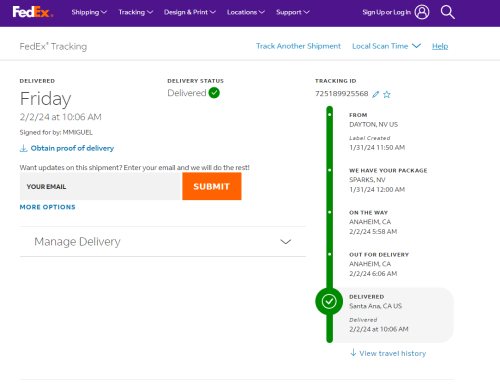Click 'Signed for by: MMIGUEL' text
The width and height of the screenshot is (500, 391).
tap(56, 132)
